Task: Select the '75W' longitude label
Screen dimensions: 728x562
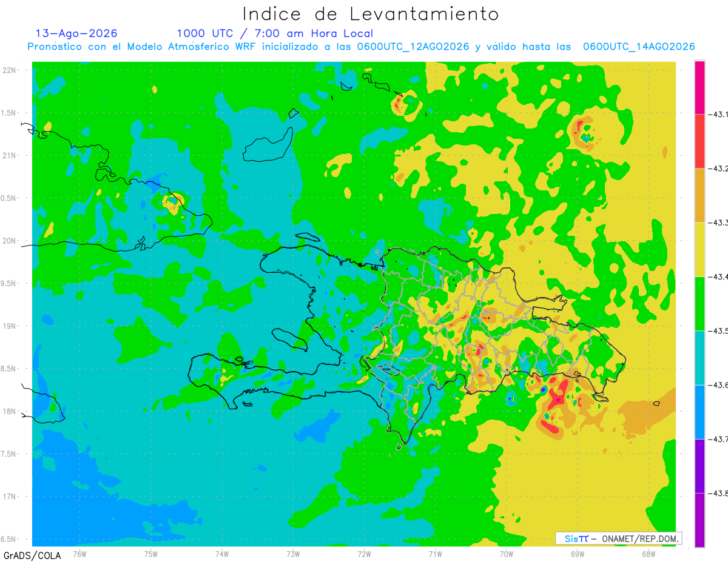Action: (151, 554)
